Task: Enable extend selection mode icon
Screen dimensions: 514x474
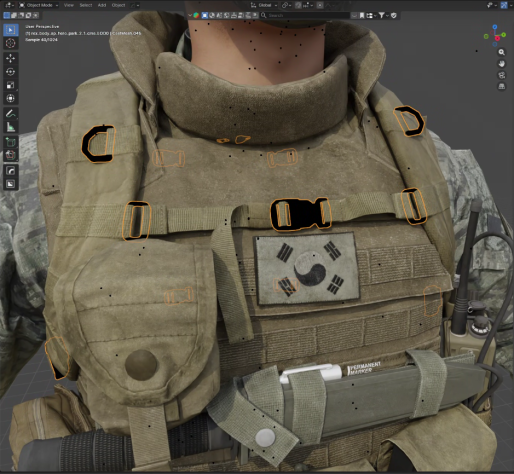Action: (x=14, y=15)
